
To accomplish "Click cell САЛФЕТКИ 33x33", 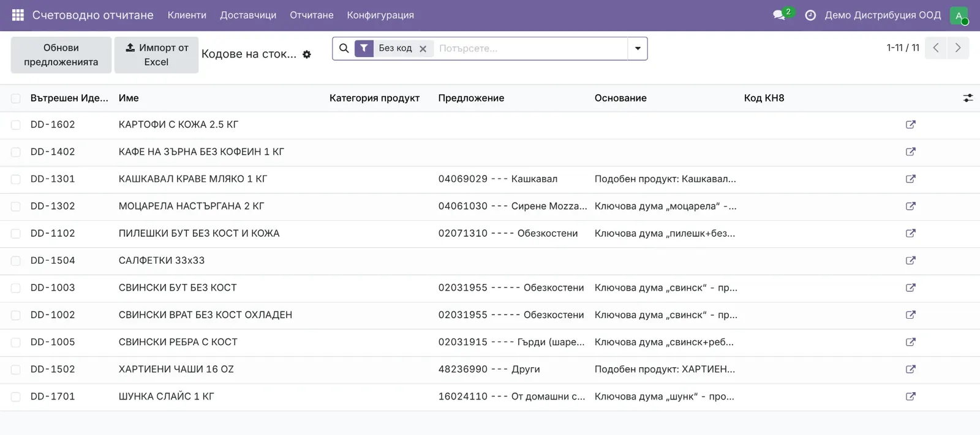I will tap(162, 261).
